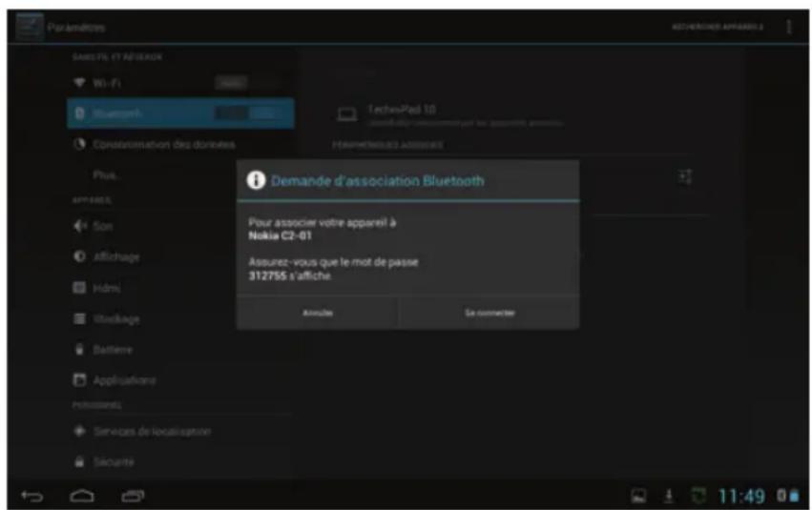Tap the green sync notification icon

point(698,496)
